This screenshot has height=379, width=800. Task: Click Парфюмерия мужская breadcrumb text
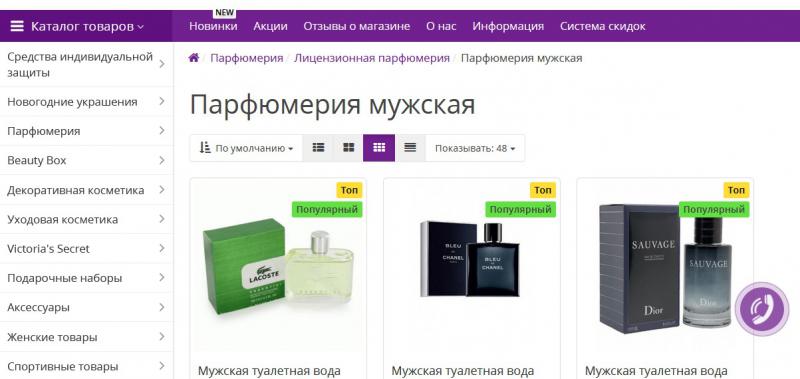(521, 58)
